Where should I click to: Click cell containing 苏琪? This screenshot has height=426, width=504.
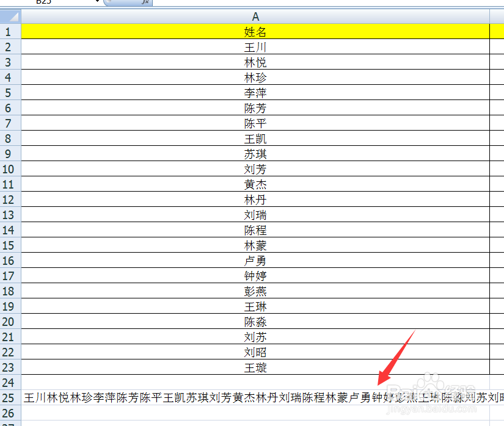click(x=255, y=153)
